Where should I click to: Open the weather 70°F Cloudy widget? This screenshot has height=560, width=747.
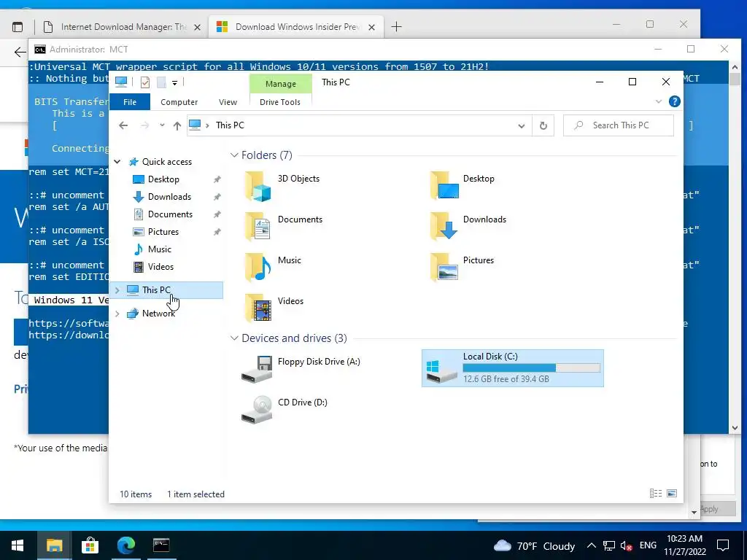[x=533, y=545]
